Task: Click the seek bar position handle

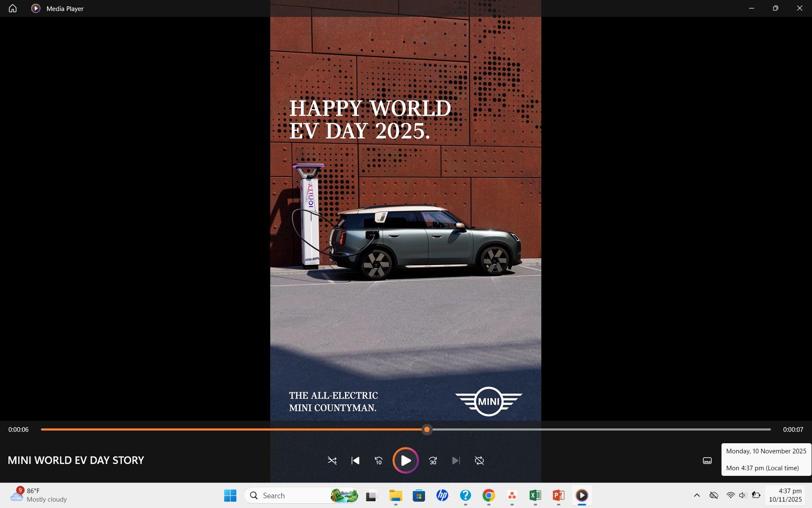Action: (x=427, y=430)
